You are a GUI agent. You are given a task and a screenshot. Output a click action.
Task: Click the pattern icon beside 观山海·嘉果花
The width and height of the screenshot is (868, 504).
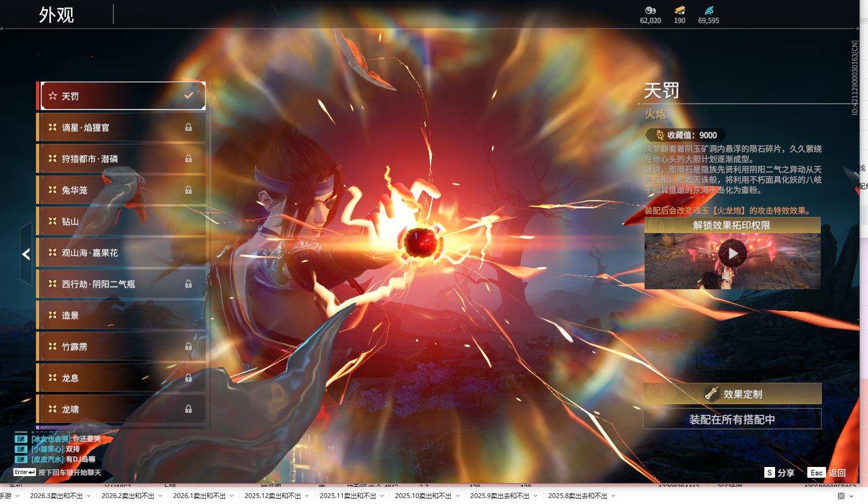(53, 252)
